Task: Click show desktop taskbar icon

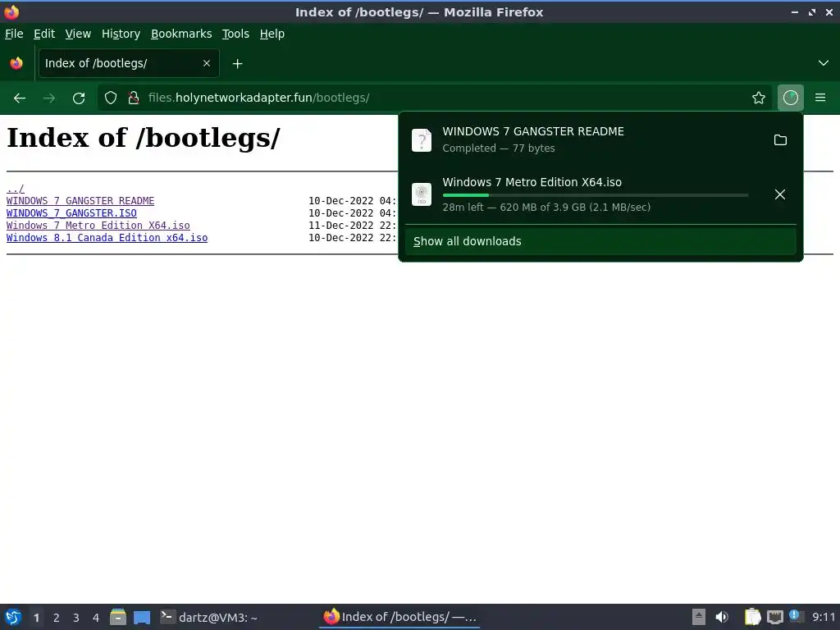Action: (x=142, y=617)
